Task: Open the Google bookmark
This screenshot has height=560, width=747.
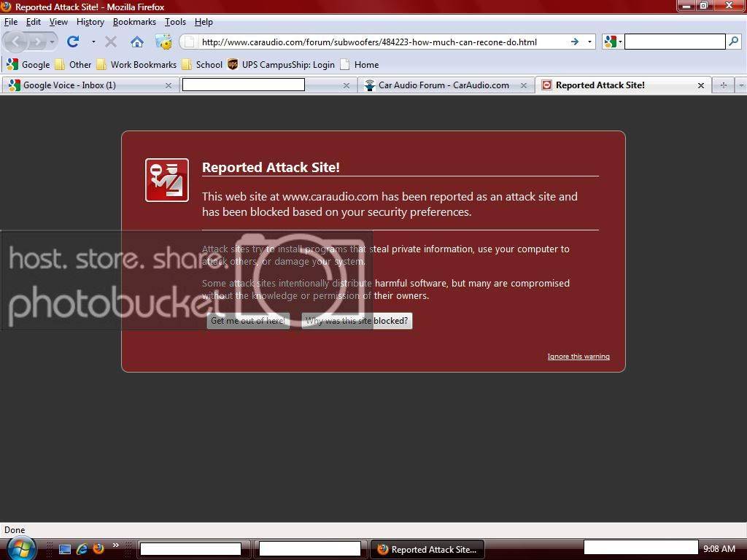Action: (28, 65)
